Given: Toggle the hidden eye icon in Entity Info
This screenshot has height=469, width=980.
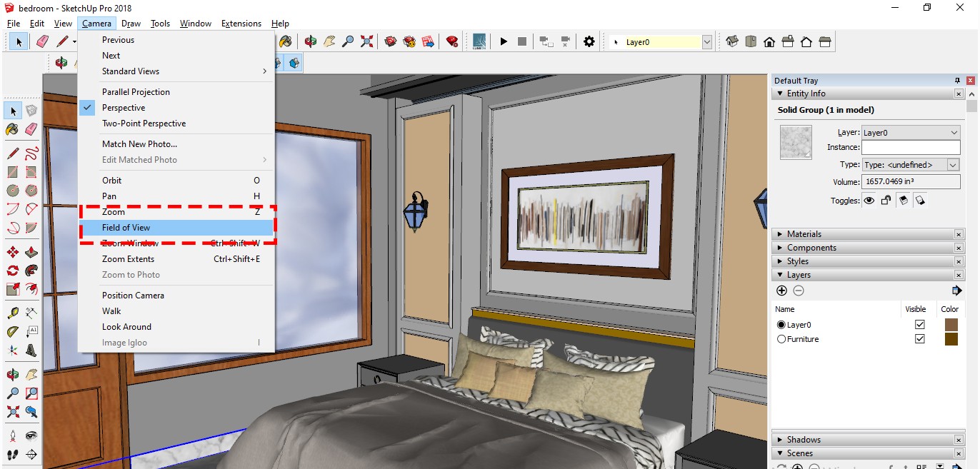Looking at the screenshot, I should tap(869, 201).
